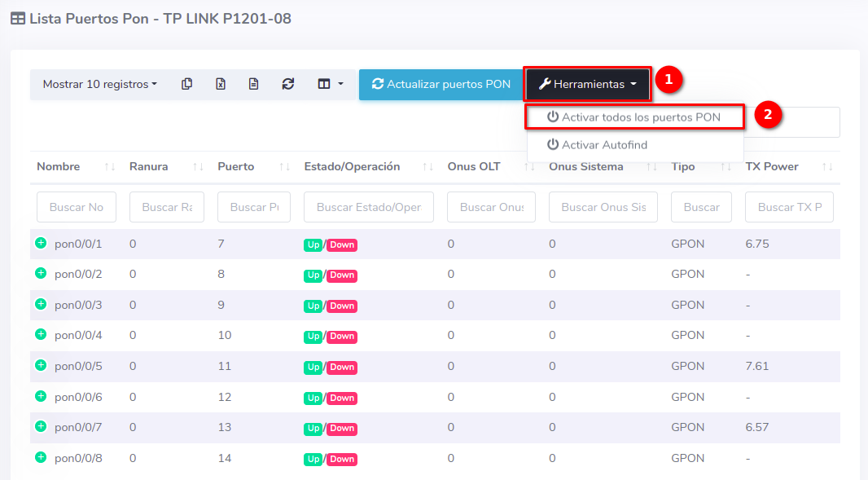Click the CSV file export icon
Viewport: 868px width, 480px height.
(254, 84)
